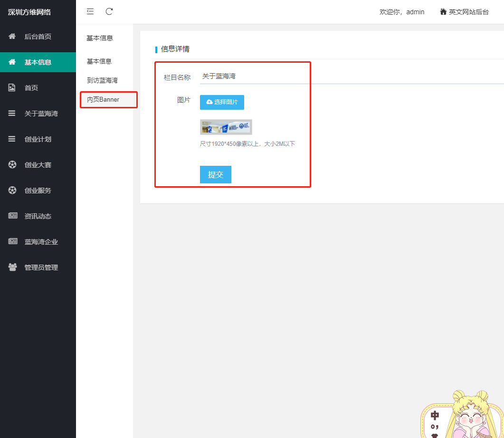This screenshot has height=438, width=504.
Task: Open the 内页Banner submenu item
Action: coord(103,99)
